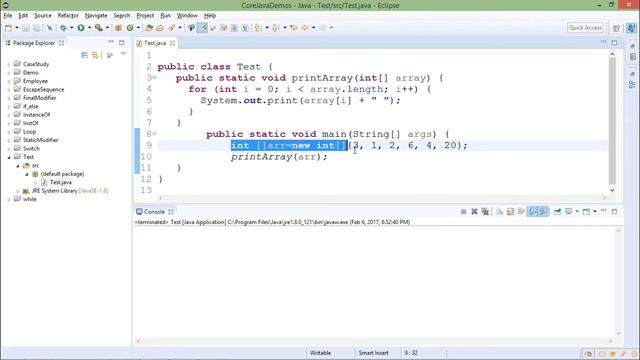Image resolution: width=640 pixels, height=360 pixels.
Task: Click the Forward navigation arrow icon
Action: tap(323, 28)
